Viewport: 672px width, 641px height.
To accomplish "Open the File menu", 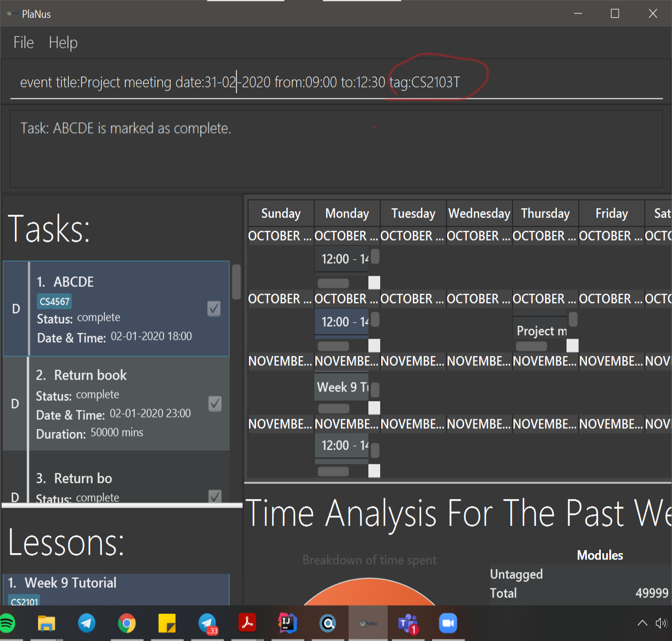I will click(24, 43).
